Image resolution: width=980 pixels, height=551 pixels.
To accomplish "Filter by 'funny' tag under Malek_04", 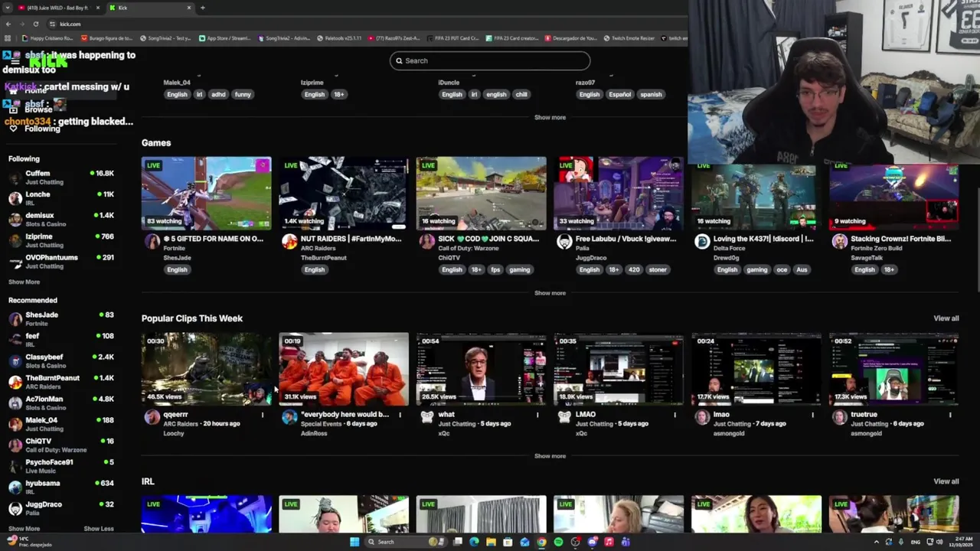I will click(x=243, y=94).
